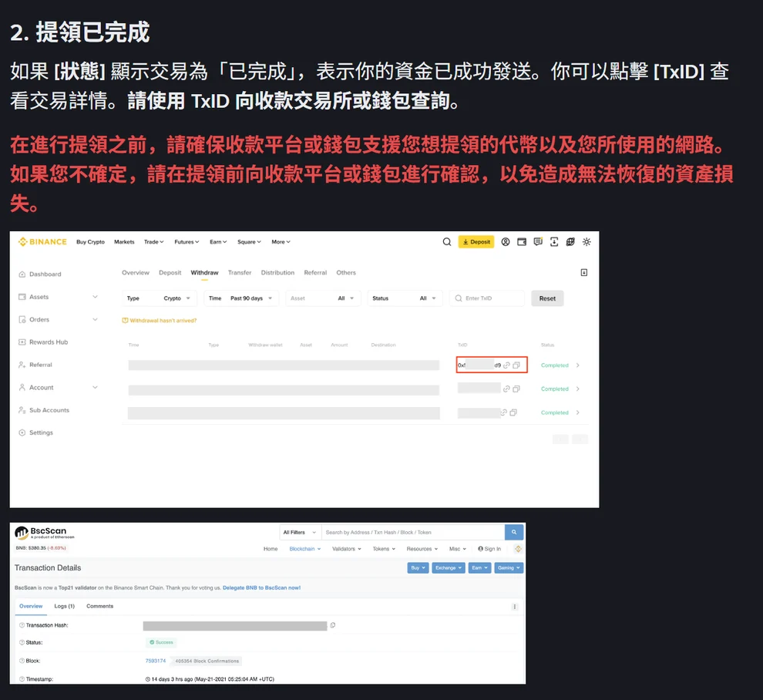Image resolution: width=763 pixels, height=700 pixels.
Task: Switch theme with the sun icon
Action: [x=587, y=242]
